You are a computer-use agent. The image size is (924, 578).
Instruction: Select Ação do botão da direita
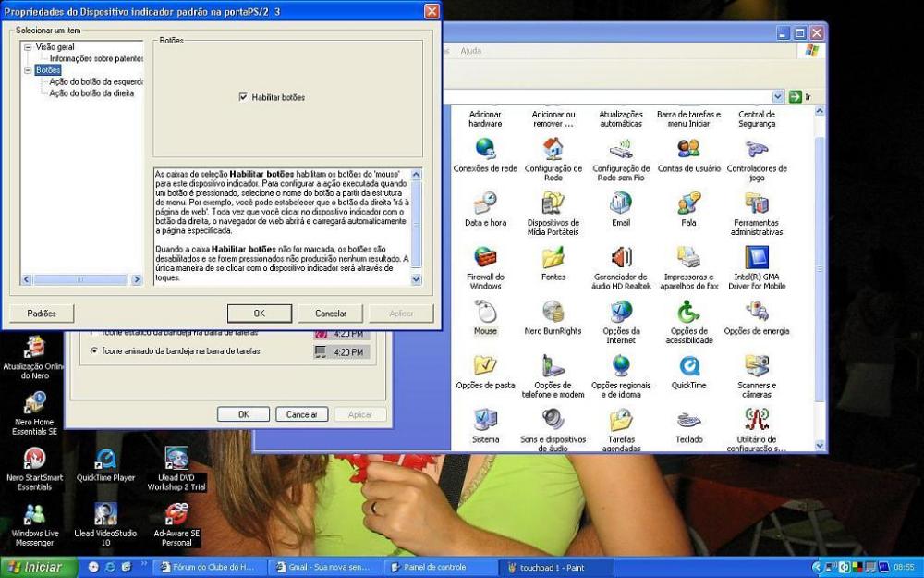pyautogui.click(x=91, y=92)
